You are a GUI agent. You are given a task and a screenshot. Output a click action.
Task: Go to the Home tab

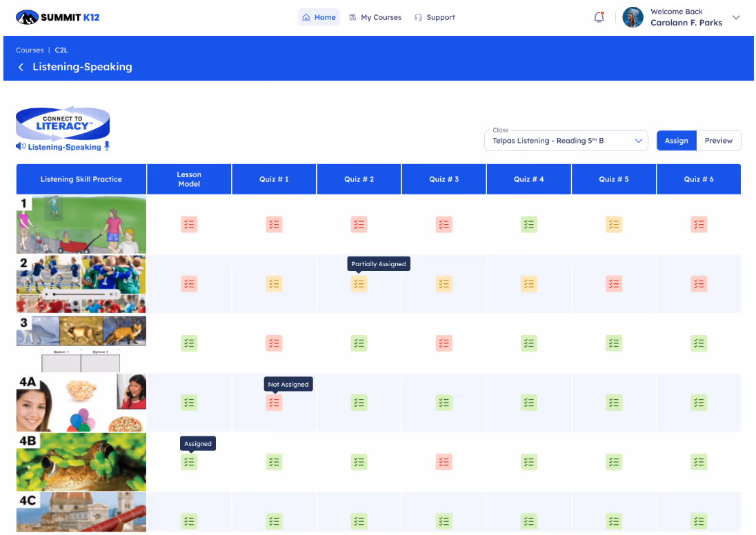pos(319,17)
